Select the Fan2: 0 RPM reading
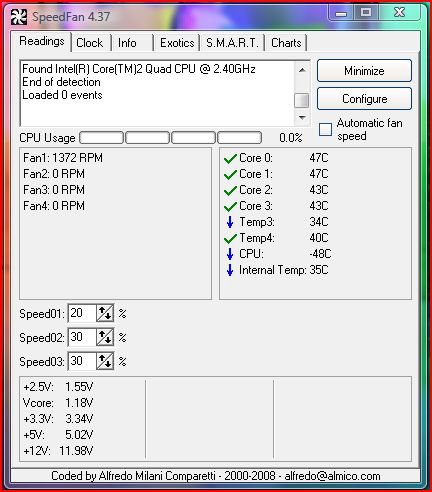Image resolution: width=432 pixels, height=492 pixels. click(x=54, y=174)
